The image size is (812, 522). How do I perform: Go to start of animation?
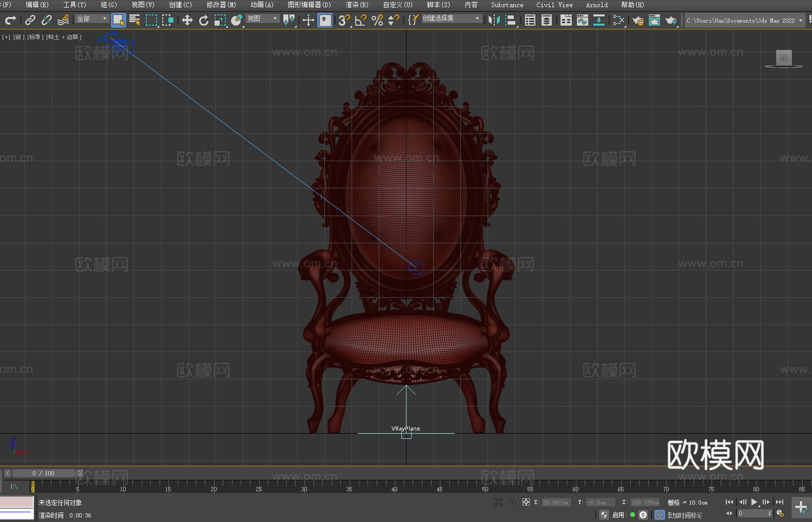click(x=729, y=502)
